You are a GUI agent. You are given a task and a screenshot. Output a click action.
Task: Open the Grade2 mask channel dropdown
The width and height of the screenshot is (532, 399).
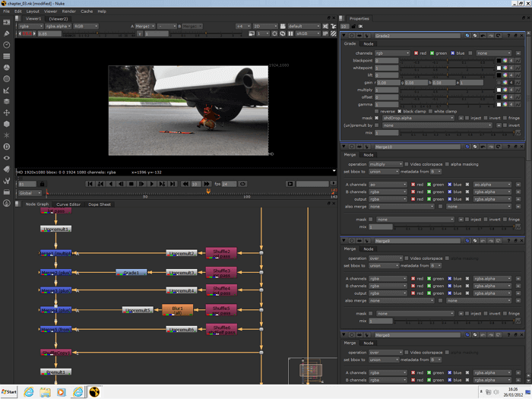point(416,118)
